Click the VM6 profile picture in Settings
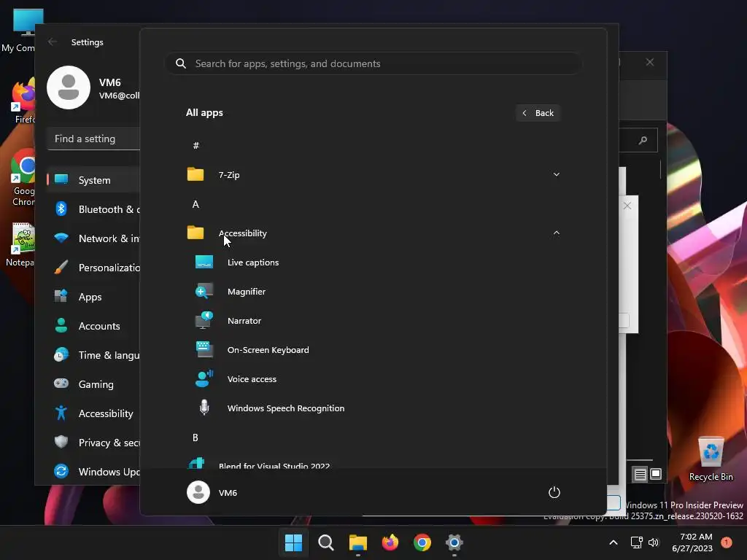The width and height of the screenshot is (747, 560). click(69, 87)
